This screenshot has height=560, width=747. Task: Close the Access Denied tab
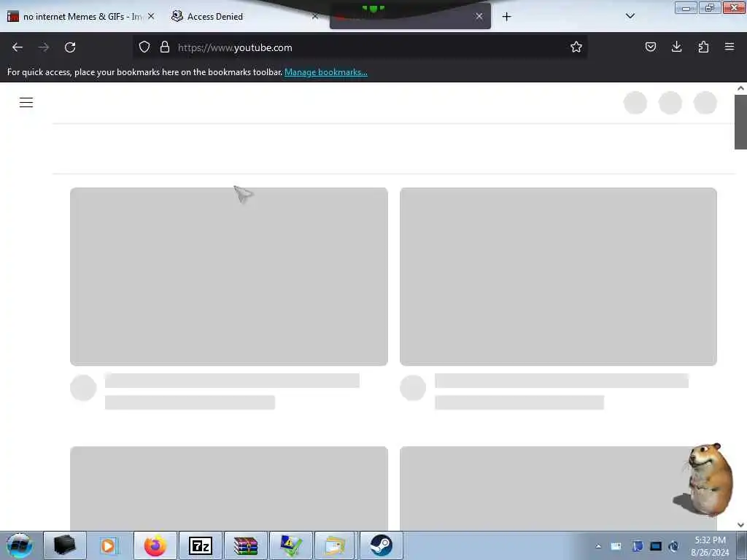pyautogui.click(x=315, y=16)
